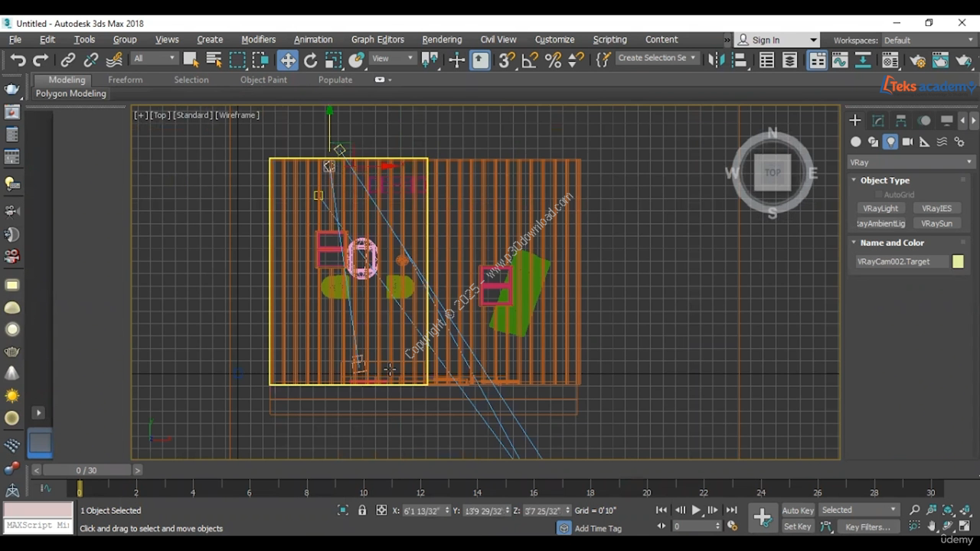Click the Undo arrow icon

pos(18,60)
